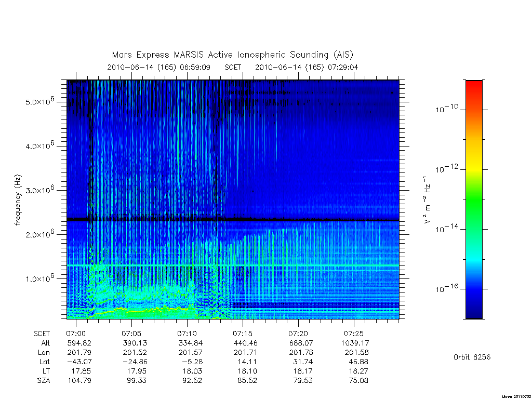Click the green band of the colorbar
The width and height of the screenshot is (532, 399).
(x=474, y=200)
